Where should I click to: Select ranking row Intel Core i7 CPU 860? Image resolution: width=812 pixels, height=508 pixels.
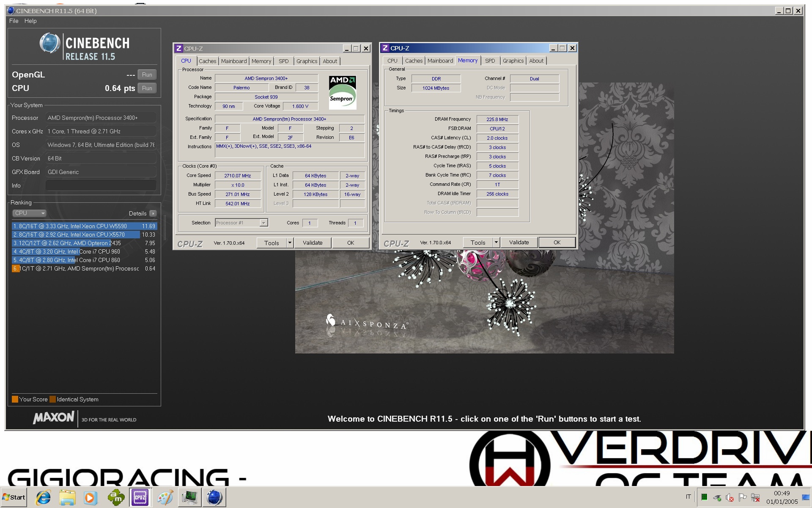[x=84, y=260]
